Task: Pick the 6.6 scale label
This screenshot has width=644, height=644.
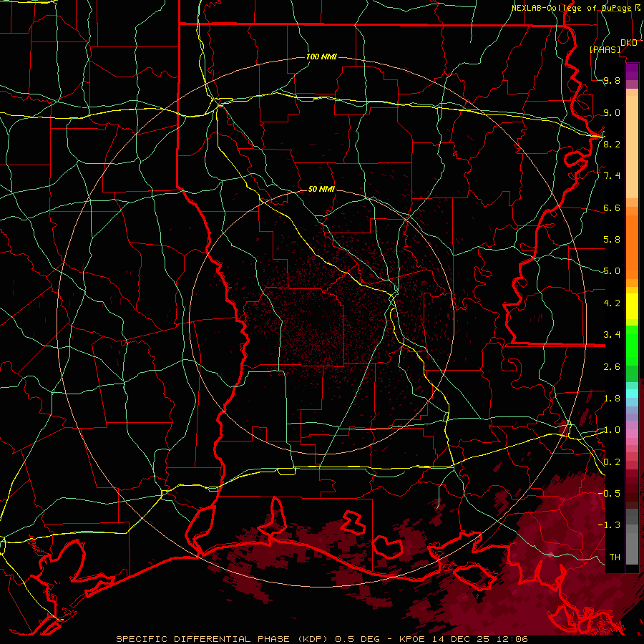Action: pos(612,208)
